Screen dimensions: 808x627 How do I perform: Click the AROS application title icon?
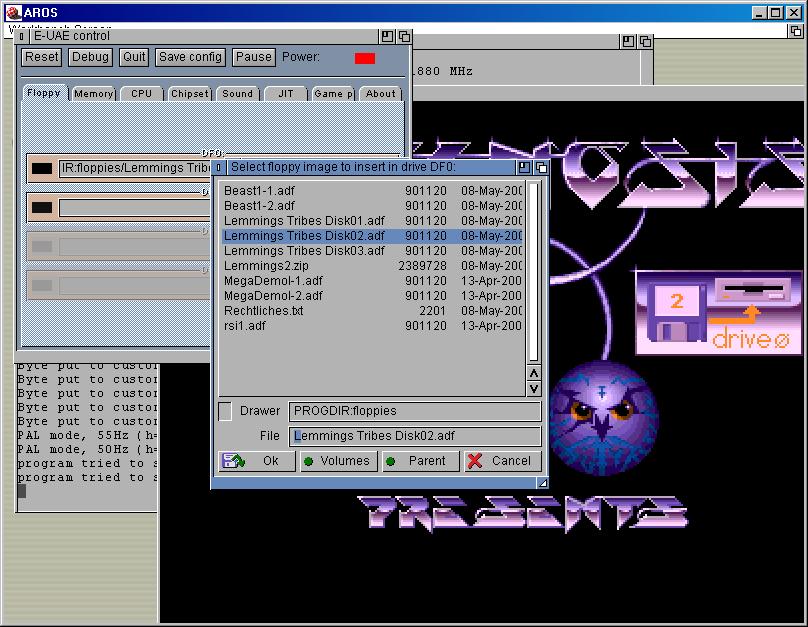click(x=14, y=12)
